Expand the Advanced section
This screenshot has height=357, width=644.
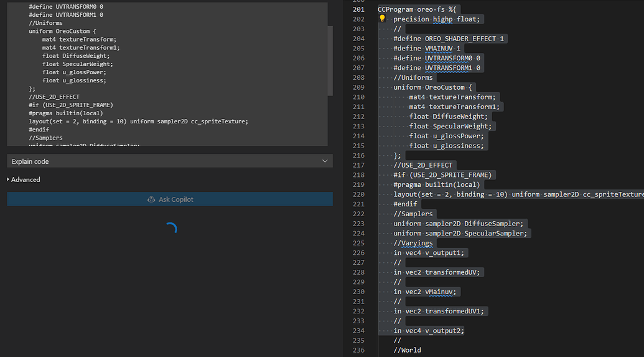click(x=26, y=179)
